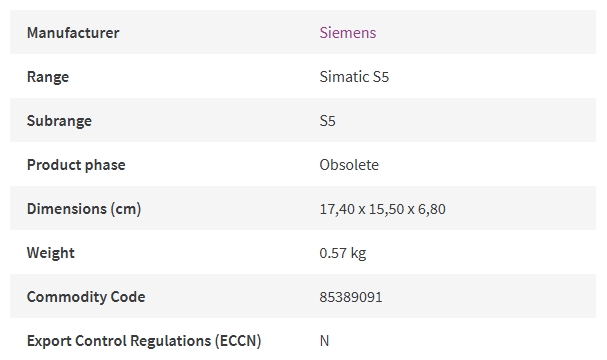The width and height of the screenshot is (607, 360).
Task: Click the 85389091 commodity code value
Action: 351,297
